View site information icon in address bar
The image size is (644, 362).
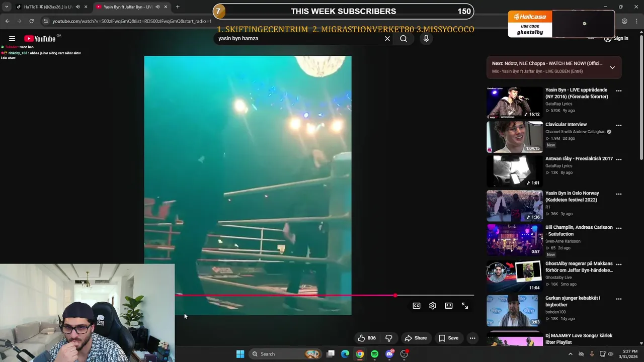(46, 21)
